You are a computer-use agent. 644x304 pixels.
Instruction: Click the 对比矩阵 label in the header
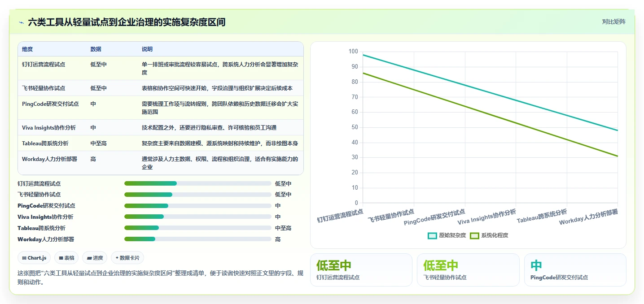(613, 22)
